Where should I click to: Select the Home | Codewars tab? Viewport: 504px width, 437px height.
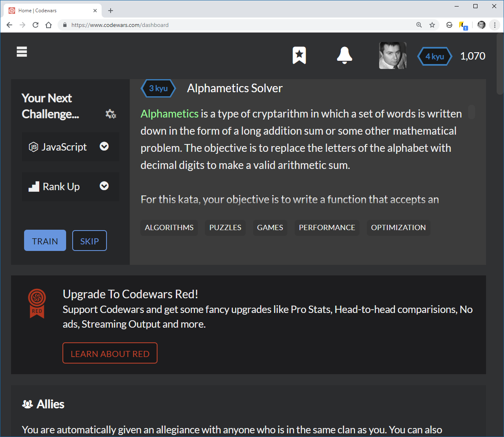53,11
